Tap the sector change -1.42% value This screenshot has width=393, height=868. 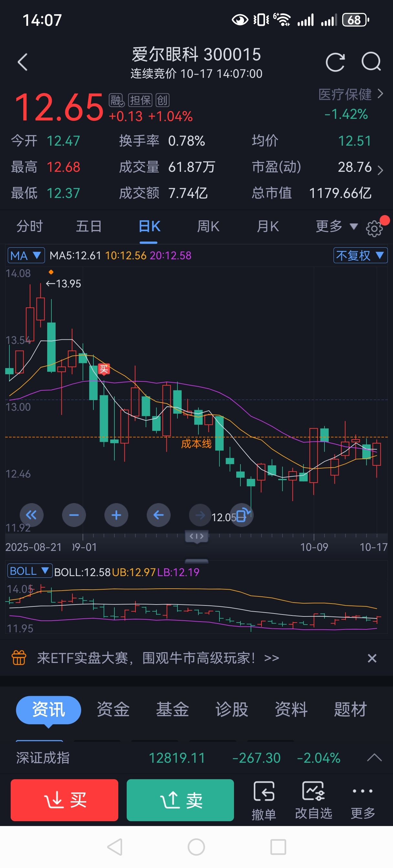point(346,114)
